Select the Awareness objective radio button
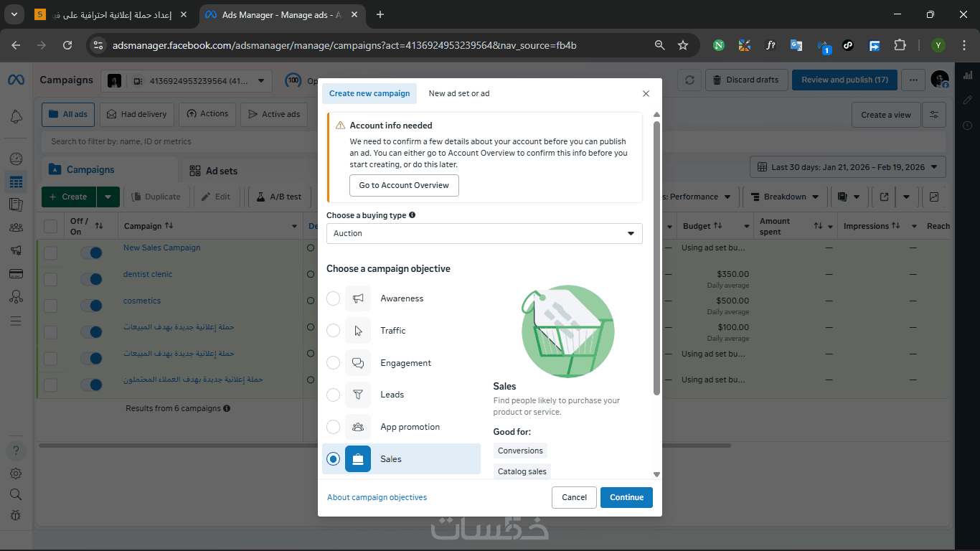The image size is (980, 551). click(x=333, y=298)
